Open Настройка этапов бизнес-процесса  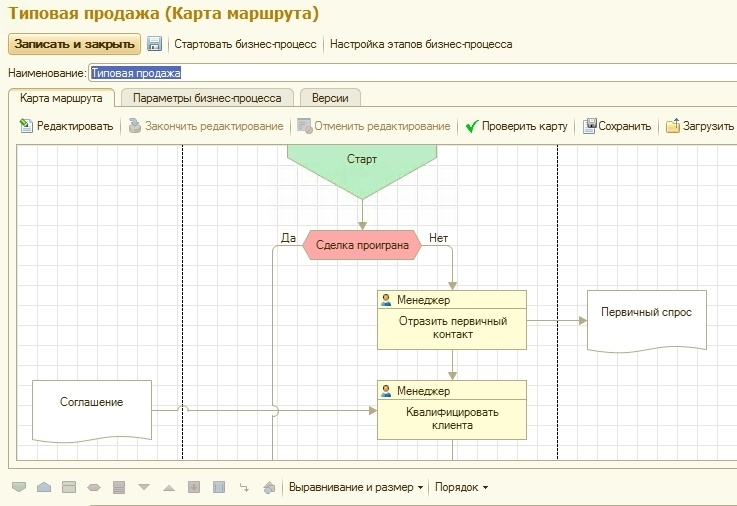coord(421,44)
